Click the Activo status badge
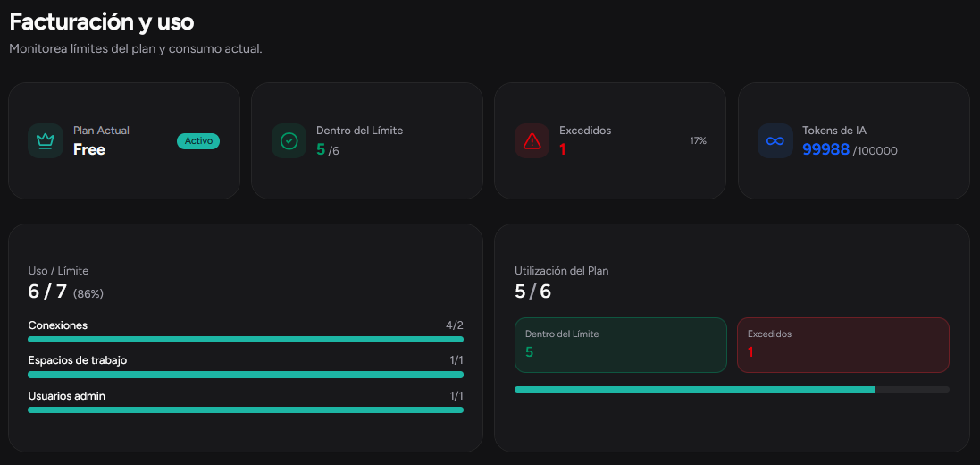The width and height of the screenshot is (980, 465). click(198, 140)
